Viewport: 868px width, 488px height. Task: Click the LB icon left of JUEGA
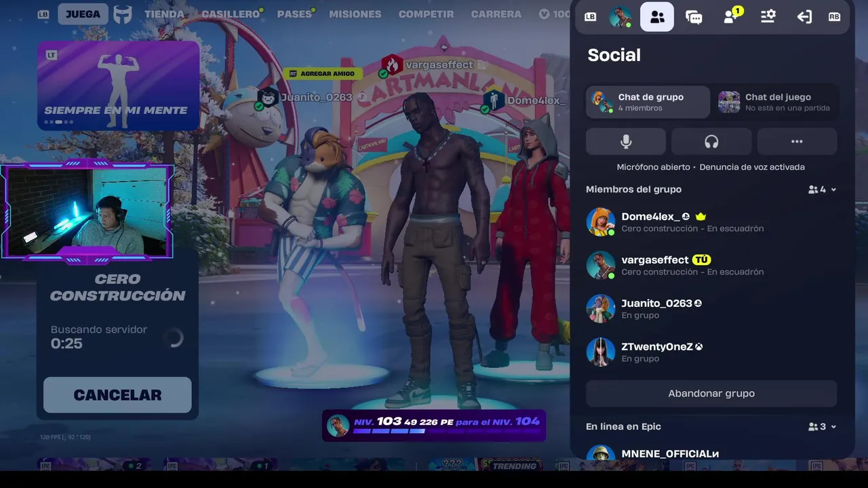pyautogui.click(x=43, y=14)
